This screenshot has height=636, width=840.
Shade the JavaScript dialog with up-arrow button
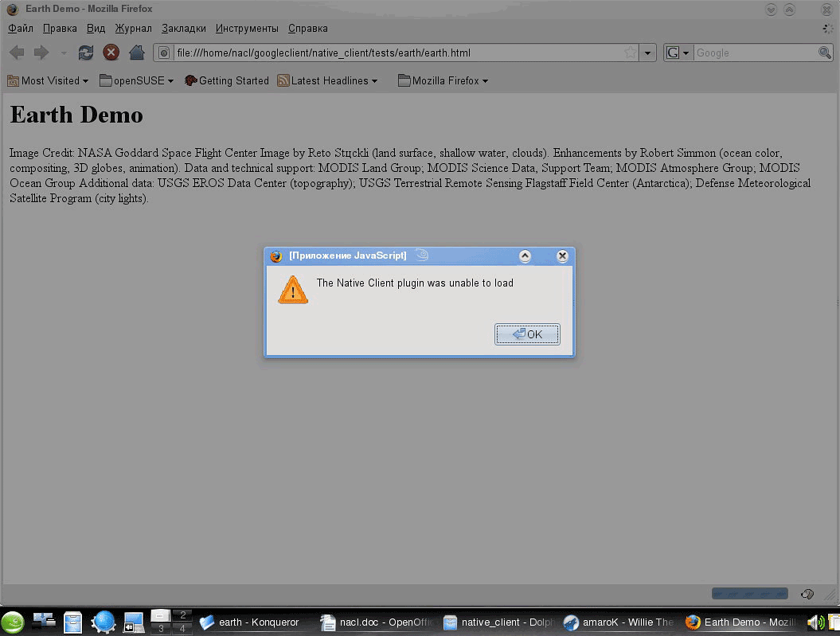click(x=525, y=256)
